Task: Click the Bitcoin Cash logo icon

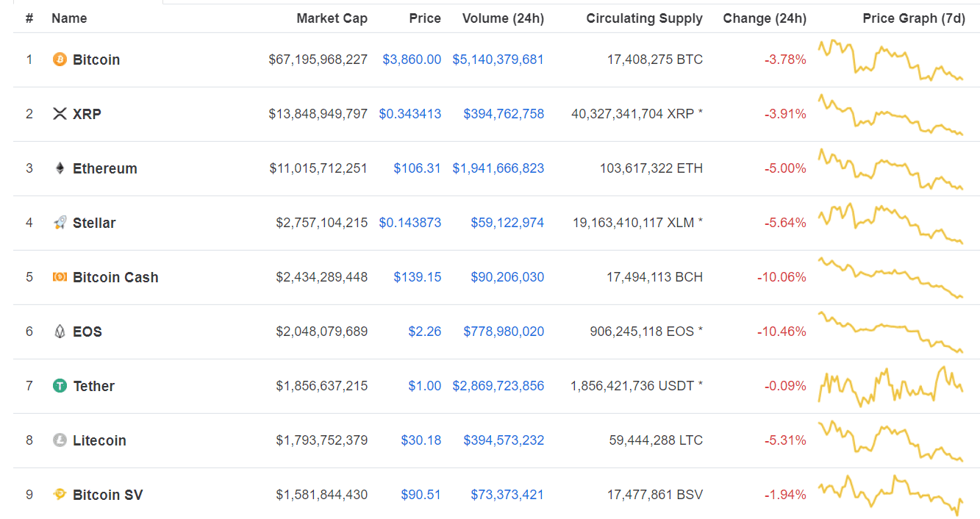Action: [60, 277]
